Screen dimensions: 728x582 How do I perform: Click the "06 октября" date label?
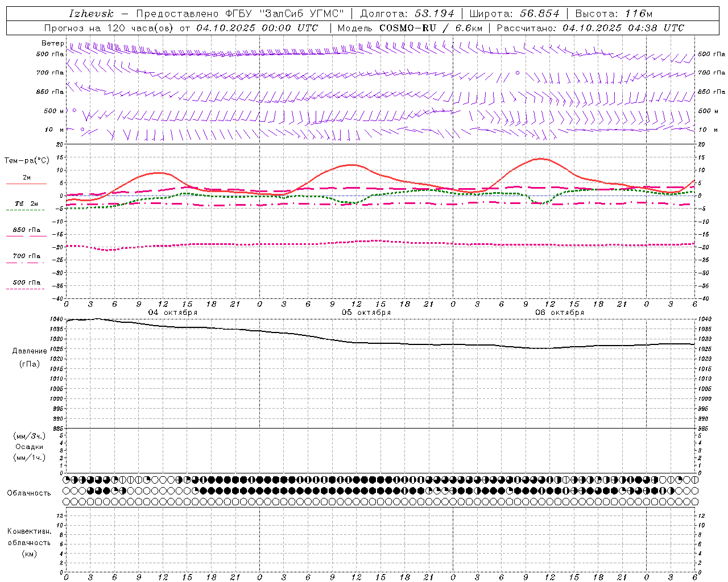coord(560,313)
